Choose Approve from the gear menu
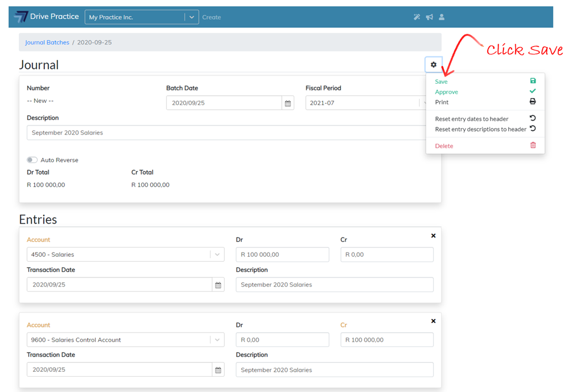579x392 pixels. (x=447, y=92)
